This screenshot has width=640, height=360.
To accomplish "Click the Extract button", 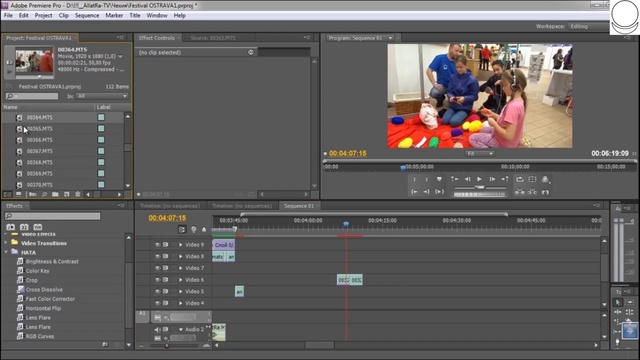I will coord(532,192).
